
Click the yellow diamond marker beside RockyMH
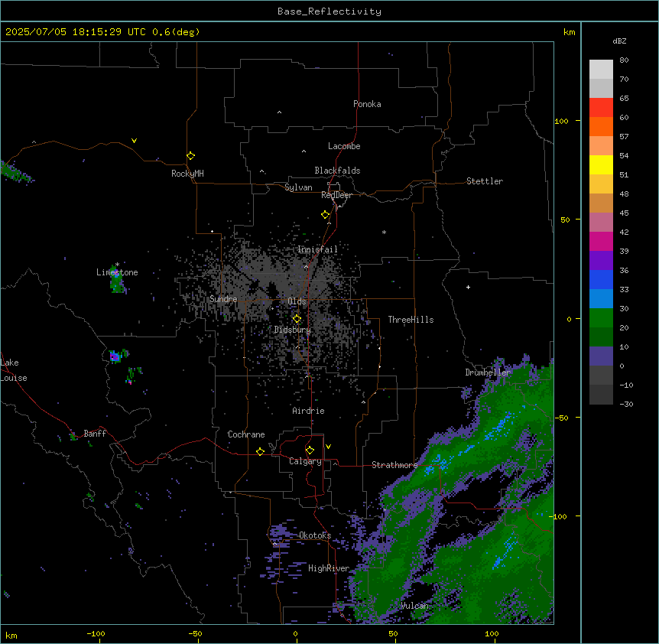pyautogui.click(x=190, y=155)
